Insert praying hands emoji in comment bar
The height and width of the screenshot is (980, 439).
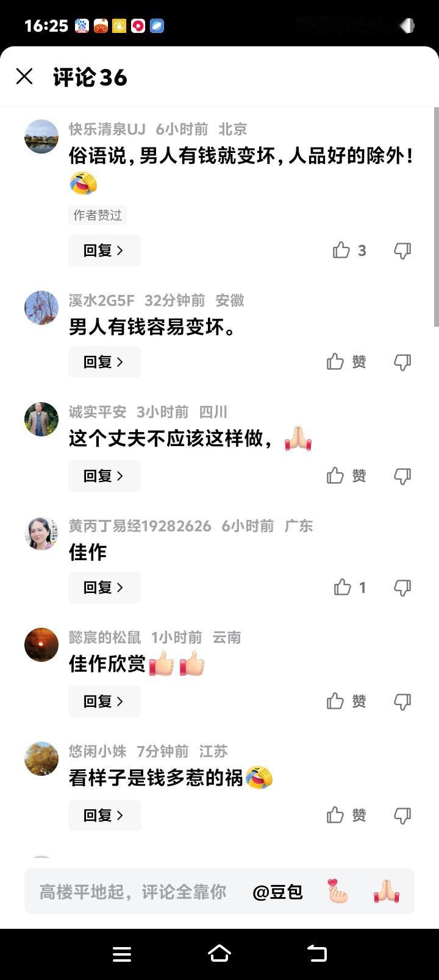point(387,892)
